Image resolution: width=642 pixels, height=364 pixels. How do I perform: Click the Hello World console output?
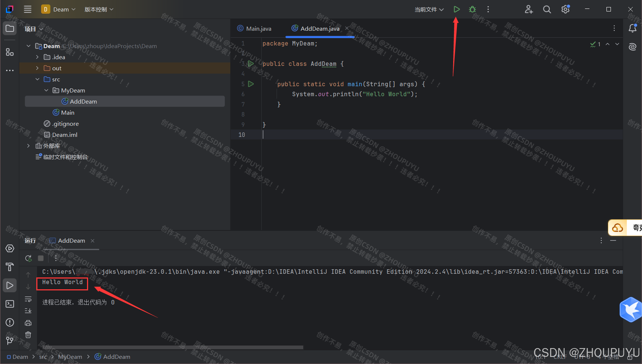point(63,282)
